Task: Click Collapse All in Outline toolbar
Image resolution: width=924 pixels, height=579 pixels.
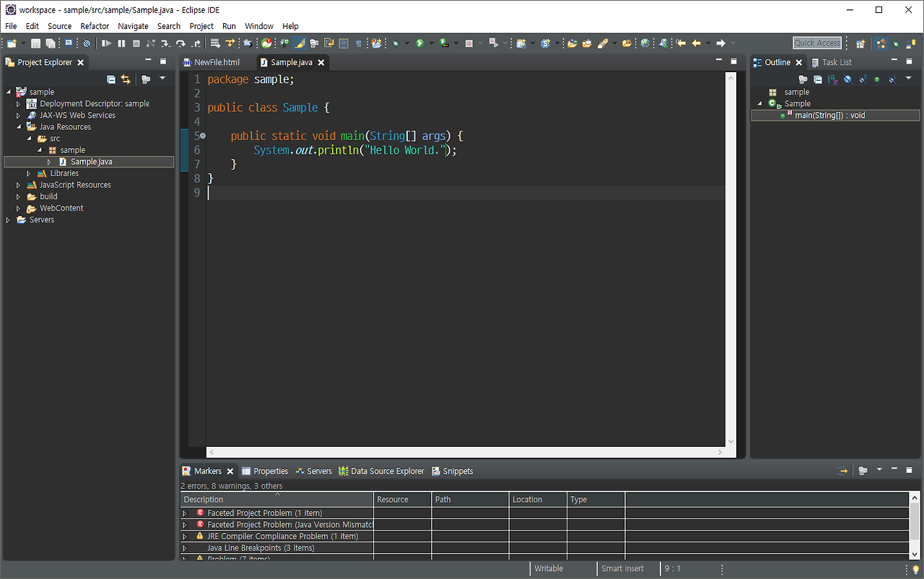Action: pos(818,79)
